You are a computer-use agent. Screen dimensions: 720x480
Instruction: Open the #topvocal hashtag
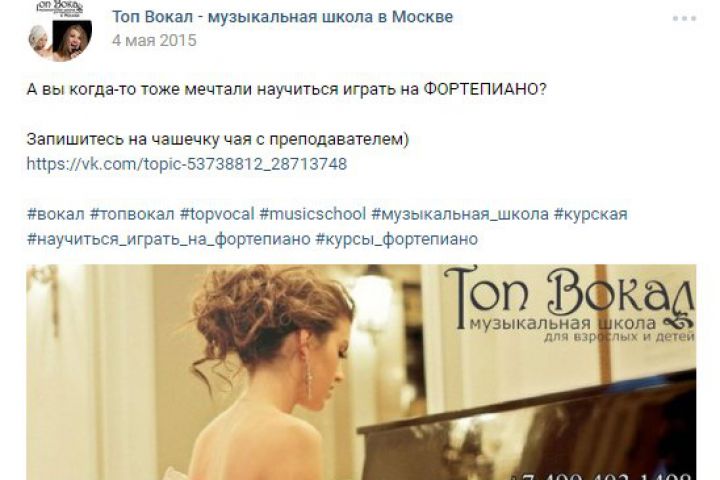[x=217, y=214]
